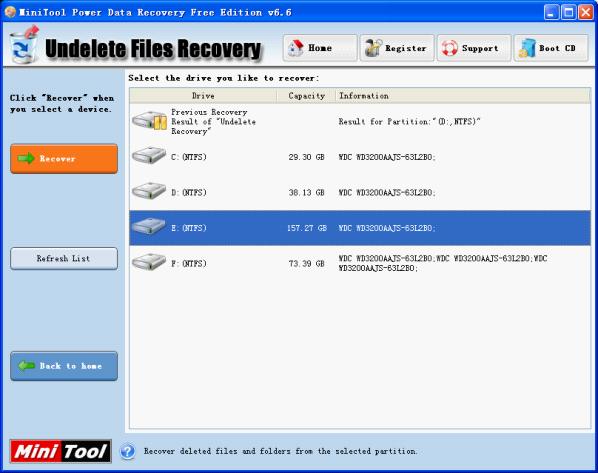Click the Capacity column header
Image resolution: width=598 pixels, height=473 pixels.
coord(306,96)
